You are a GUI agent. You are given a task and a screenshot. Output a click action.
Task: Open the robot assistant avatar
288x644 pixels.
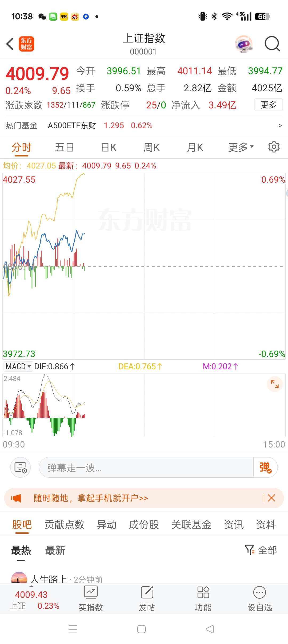click(244, 44)
